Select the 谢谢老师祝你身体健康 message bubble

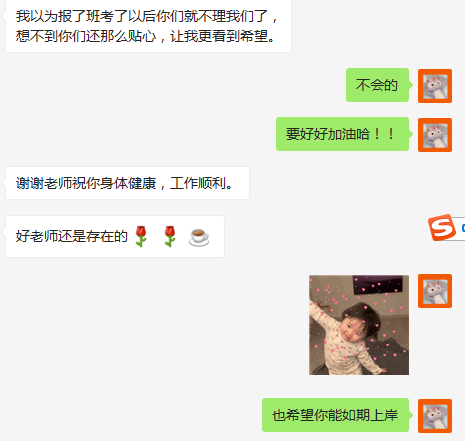[127, 183]
